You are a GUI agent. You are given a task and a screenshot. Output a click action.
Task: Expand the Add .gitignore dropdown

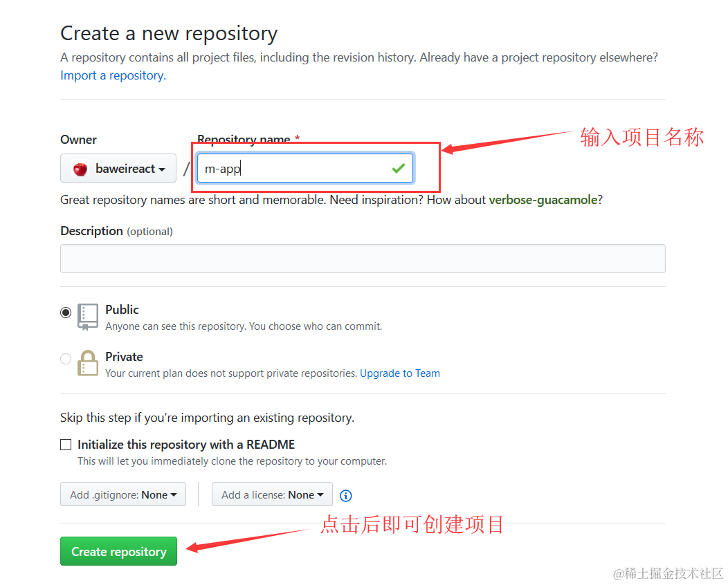(123, 494)
